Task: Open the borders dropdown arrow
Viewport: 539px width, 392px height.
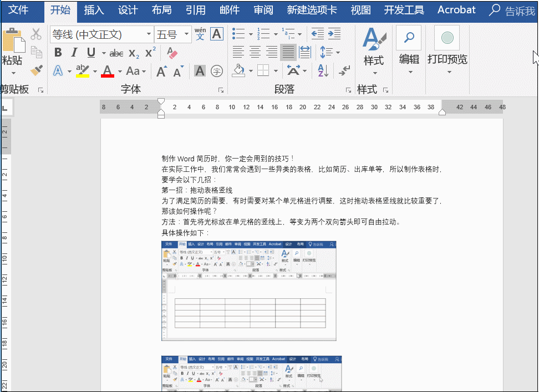Action: [x=276, y=71]
